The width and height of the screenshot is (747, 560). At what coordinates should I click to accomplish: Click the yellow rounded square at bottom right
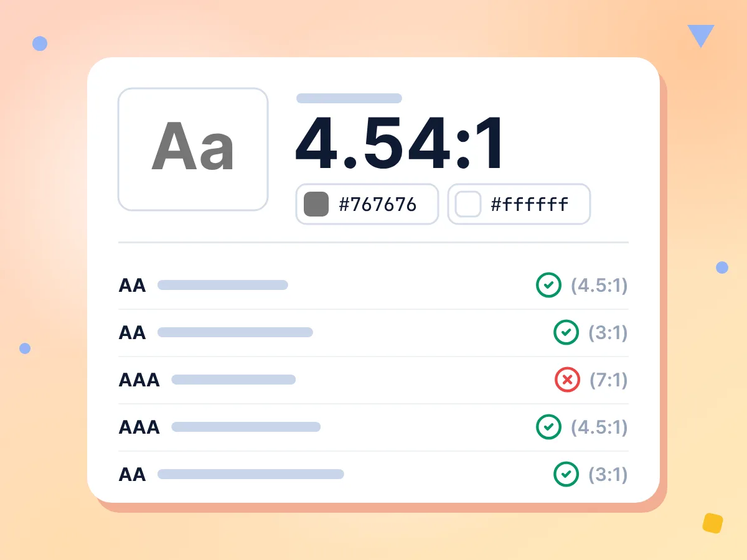[x=713, y=523]
